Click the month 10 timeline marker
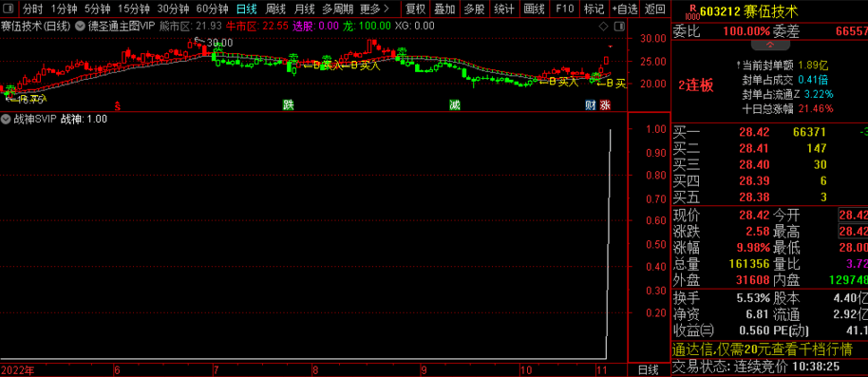Image resolution: width=868 pixels, height=377 pixels. click(x=526, y=369)
